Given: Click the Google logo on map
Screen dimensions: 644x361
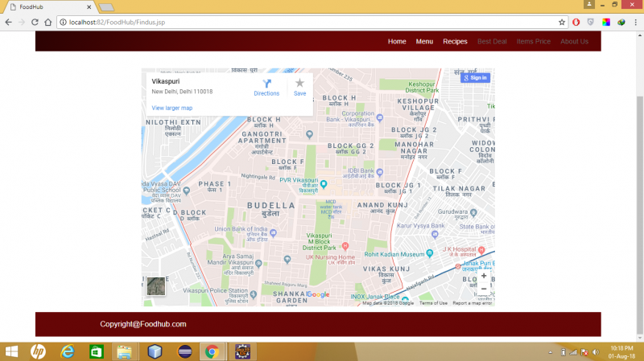Looking at the screenshot, I should click(x=318, y=294).
